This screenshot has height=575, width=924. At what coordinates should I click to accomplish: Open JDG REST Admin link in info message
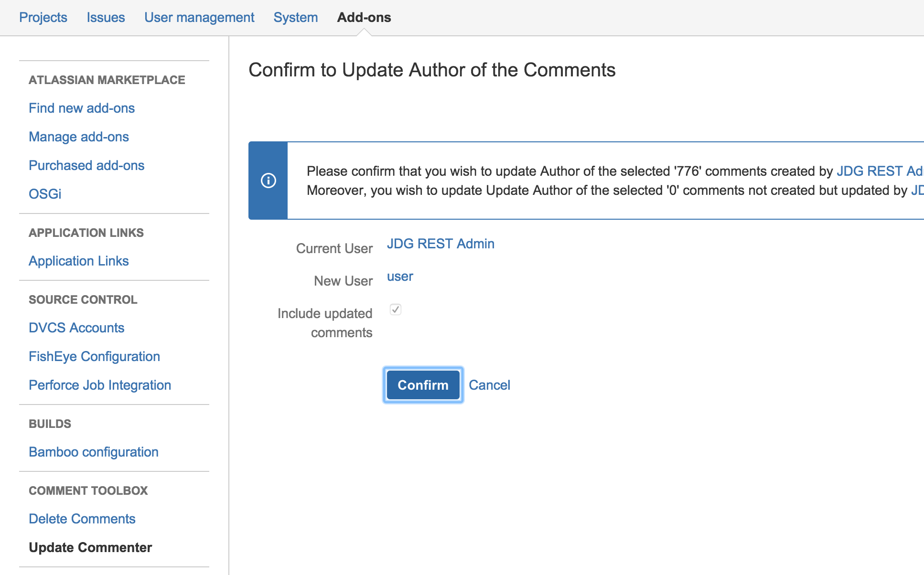pos(880,171)
